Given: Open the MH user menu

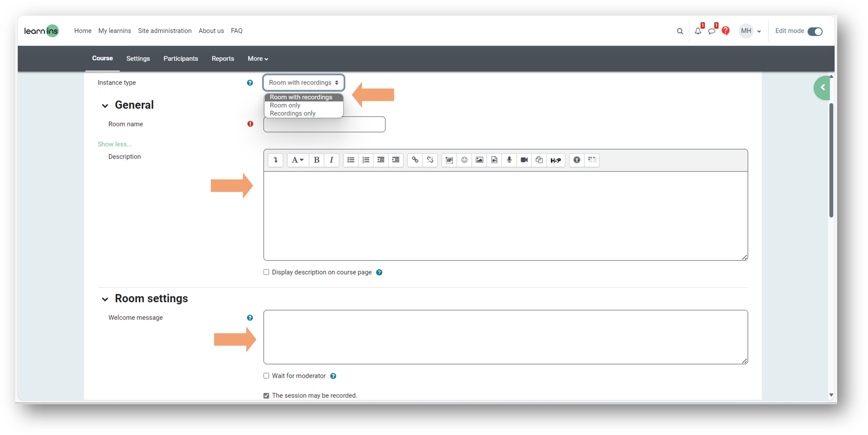Looking at the screenshot, I should (x=750, y=31).
